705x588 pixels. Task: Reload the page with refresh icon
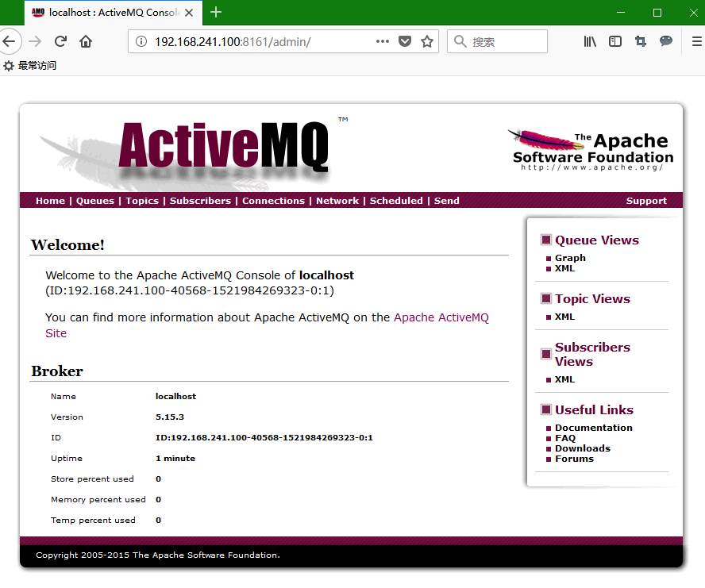pyautogui.click(x=60, y=41)
